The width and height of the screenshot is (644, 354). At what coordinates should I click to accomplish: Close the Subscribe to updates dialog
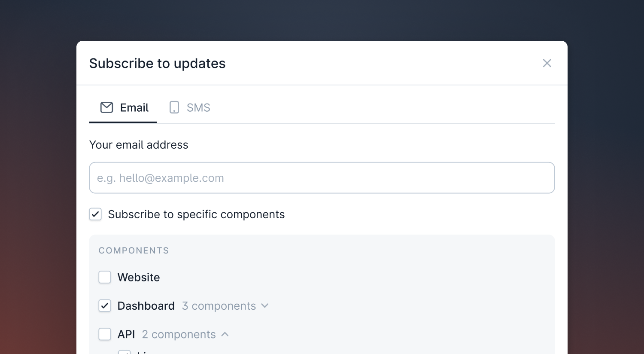point(547,63)
